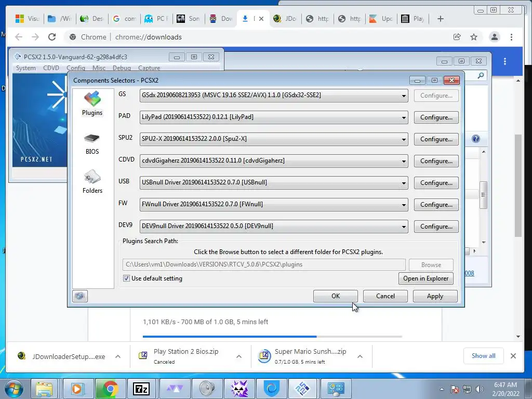The image size is (532, 399).
Task: Click Cancel in Components Selectors
Action: 385,296
